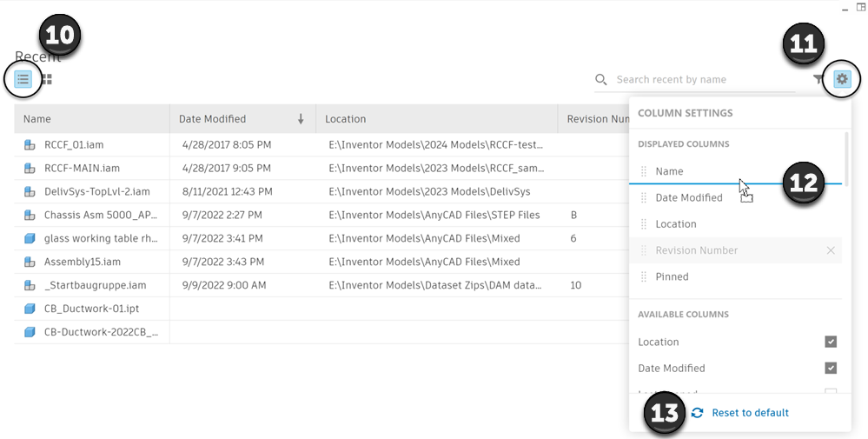
Task: Toggle Date Modified sort arrow
Action: point(301,119)
